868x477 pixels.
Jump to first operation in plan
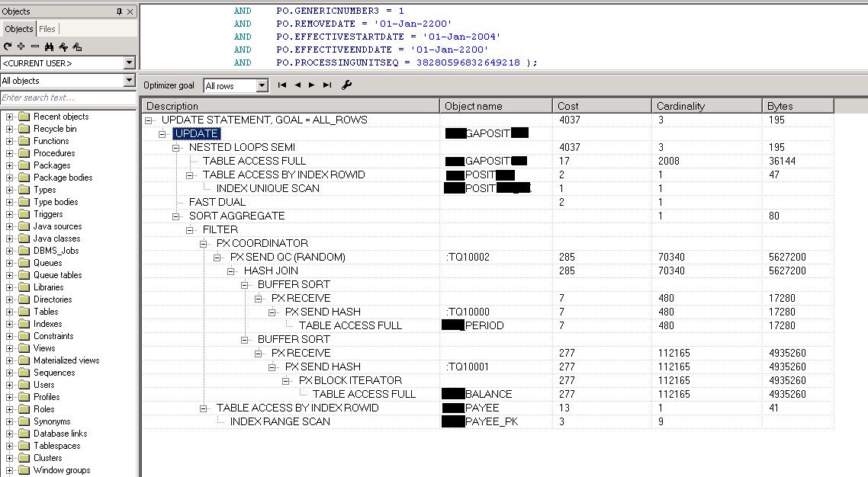tap(282, 85)
